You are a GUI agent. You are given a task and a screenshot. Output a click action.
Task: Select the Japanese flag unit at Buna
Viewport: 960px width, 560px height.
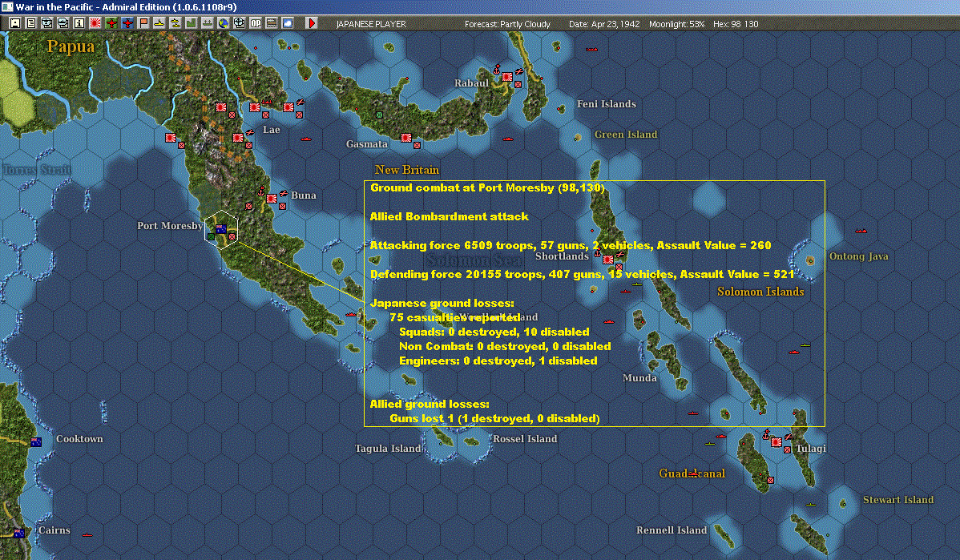pos(271,199)
